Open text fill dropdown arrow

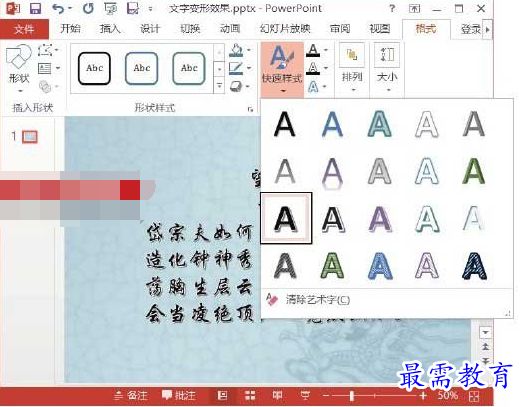point(326,50)
